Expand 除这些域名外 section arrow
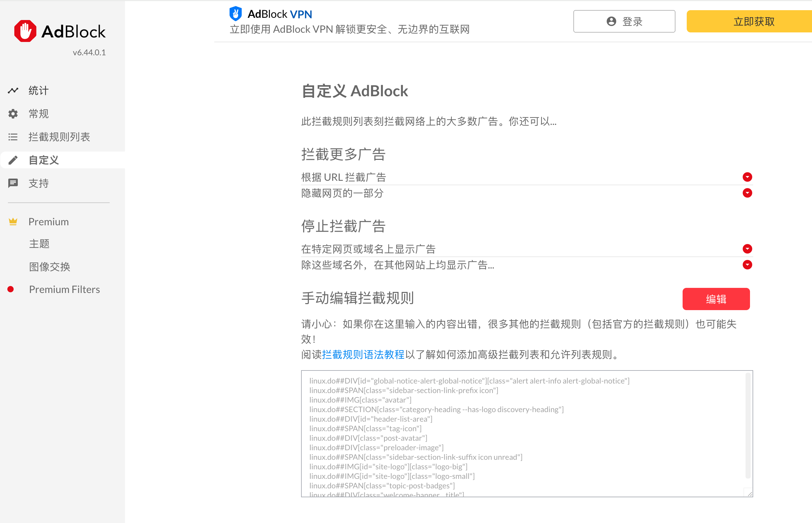Screen dimensions: 812x523 tap(747, 265)
